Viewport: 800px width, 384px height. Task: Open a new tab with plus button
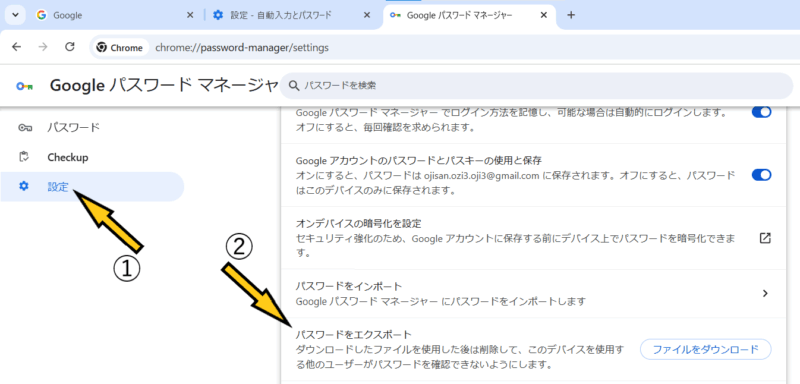(571, 15)
